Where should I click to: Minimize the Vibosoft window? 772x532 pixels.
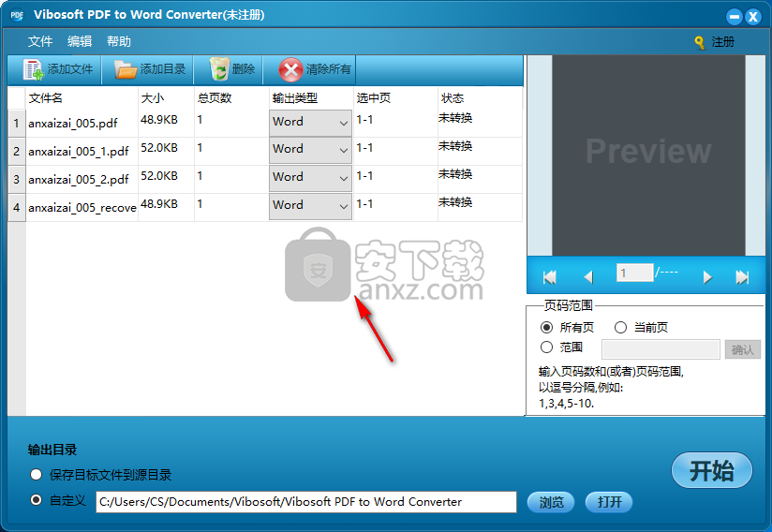pos(735,17)
